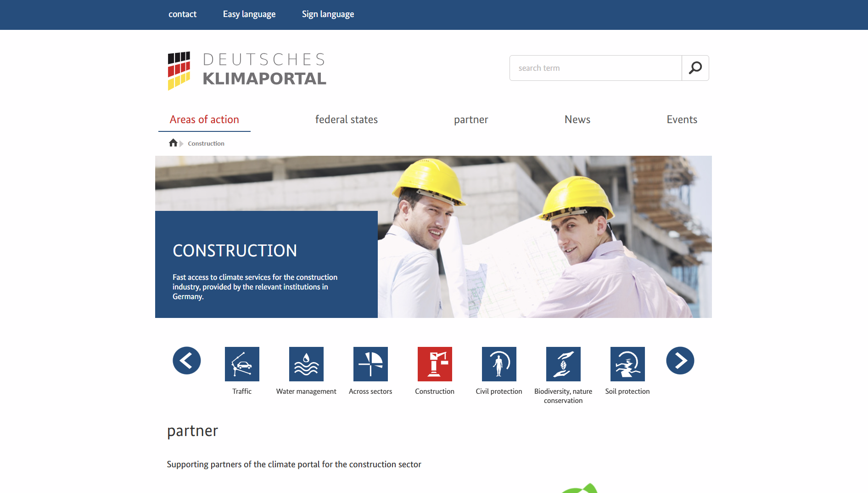This screenshot has width=868, height=493.
Task: Open the News section
Action: (577, 119)
